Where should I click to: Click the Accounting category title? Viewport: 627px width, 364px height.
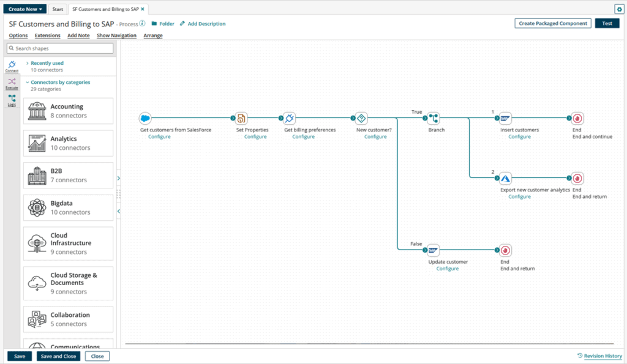(67, 106)
